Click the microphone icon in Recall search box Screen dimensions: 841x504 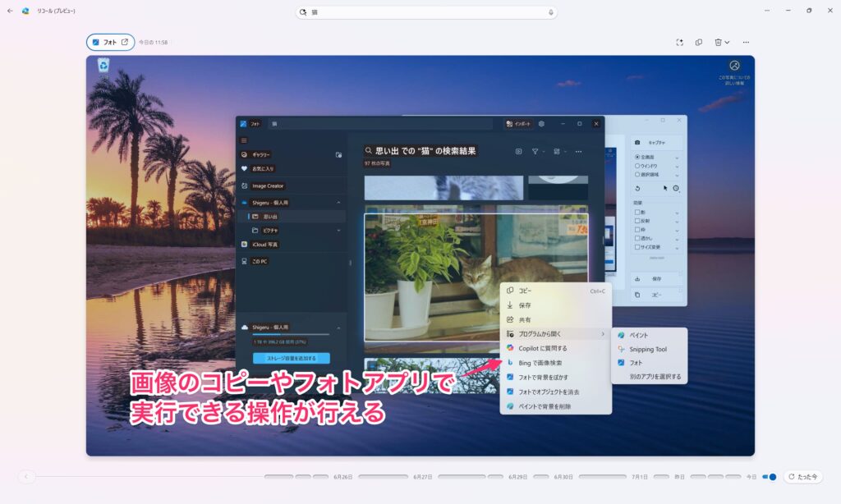tap(551, 11)
